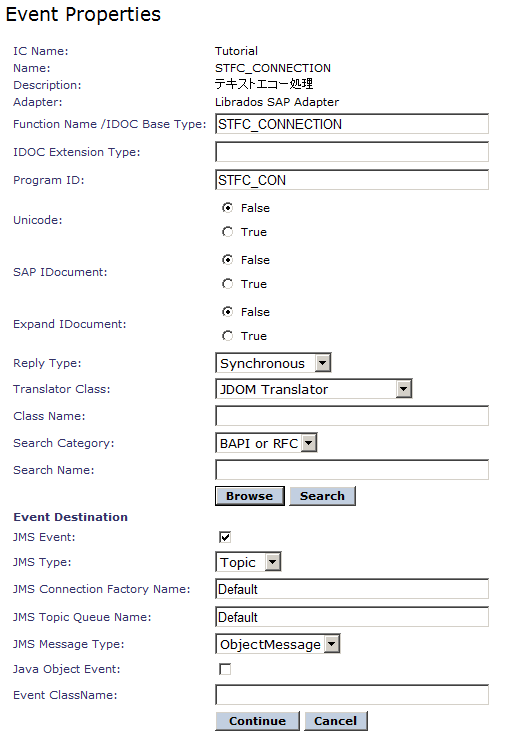
Task: Enable the Java Object Event checkbox
Action: tap(225, 669)
